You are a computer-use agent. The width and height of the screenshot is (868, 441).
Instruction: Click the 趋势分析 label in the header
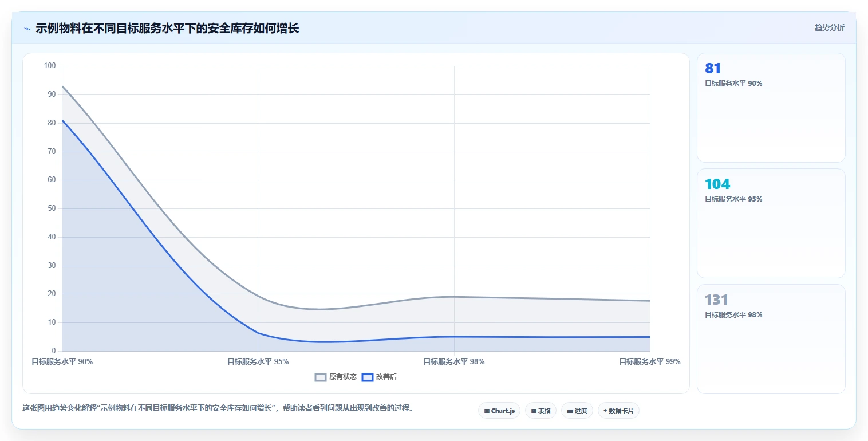(x=829, y=27)
